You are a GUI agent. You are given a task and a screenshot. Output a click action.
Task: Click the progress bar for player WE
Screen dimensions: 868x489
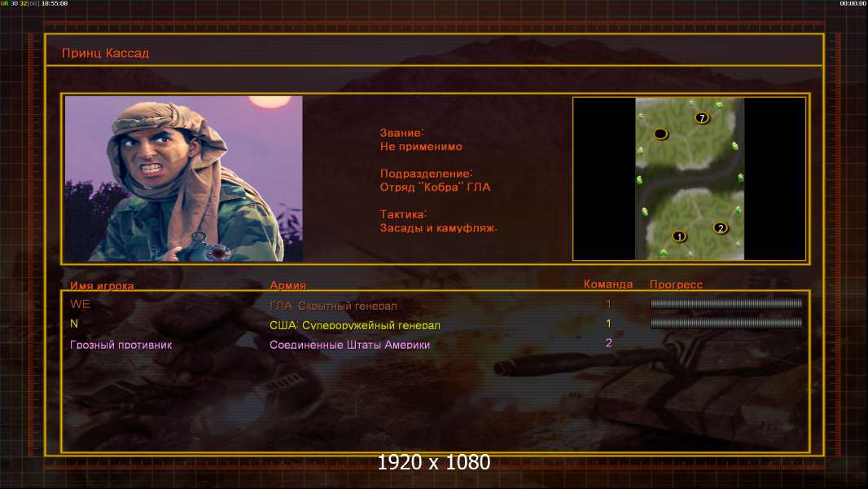click(726, 303)
